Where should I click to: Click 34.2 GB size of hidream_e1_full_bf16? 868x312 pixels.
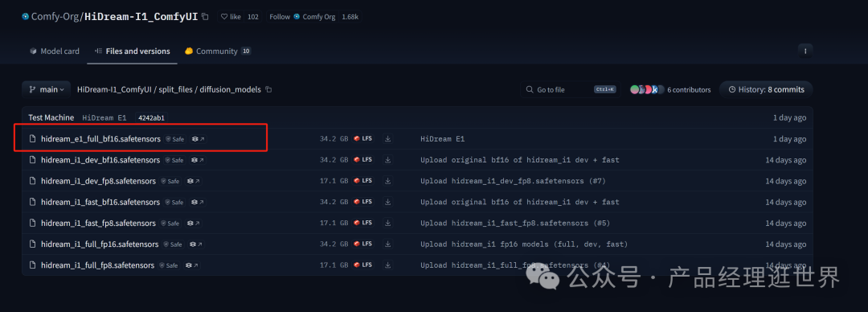coord(334,139)
